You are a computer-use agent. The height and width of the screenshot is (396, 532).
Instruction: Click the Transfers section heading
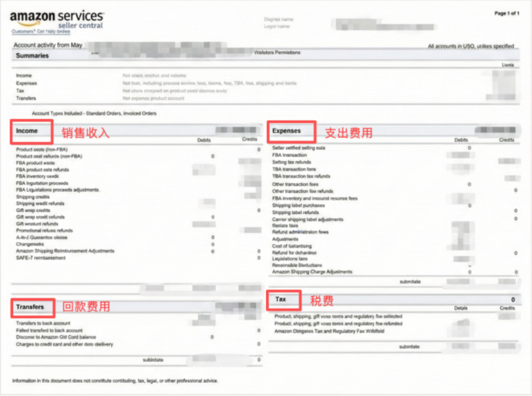(x=31, y=307)
